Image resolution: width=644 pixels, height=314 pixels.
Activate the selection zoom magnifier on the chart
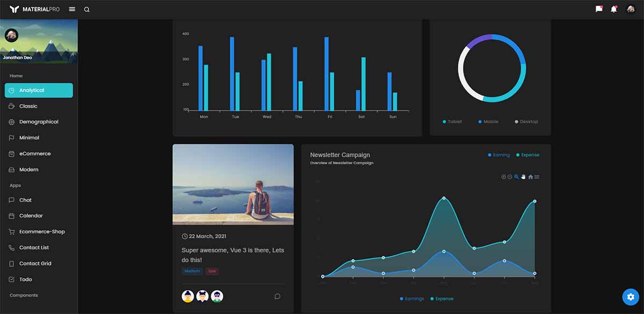pos(516,177)
